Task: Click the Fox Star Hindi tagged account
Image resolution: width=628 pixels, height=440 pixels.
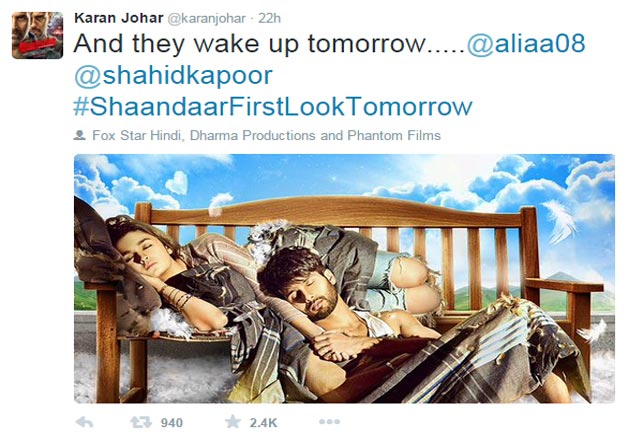Action: [x=136, y=135]
